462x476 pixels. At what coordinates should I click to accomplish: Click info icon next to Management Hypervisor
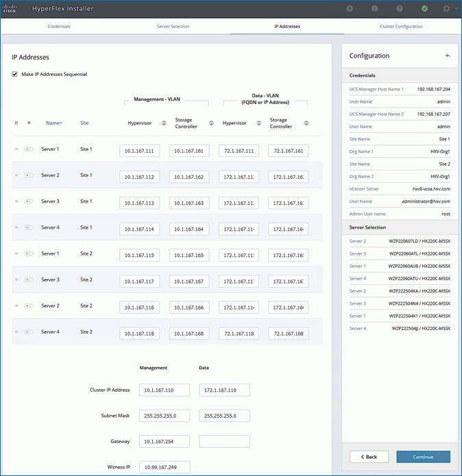tap(164, 123)
